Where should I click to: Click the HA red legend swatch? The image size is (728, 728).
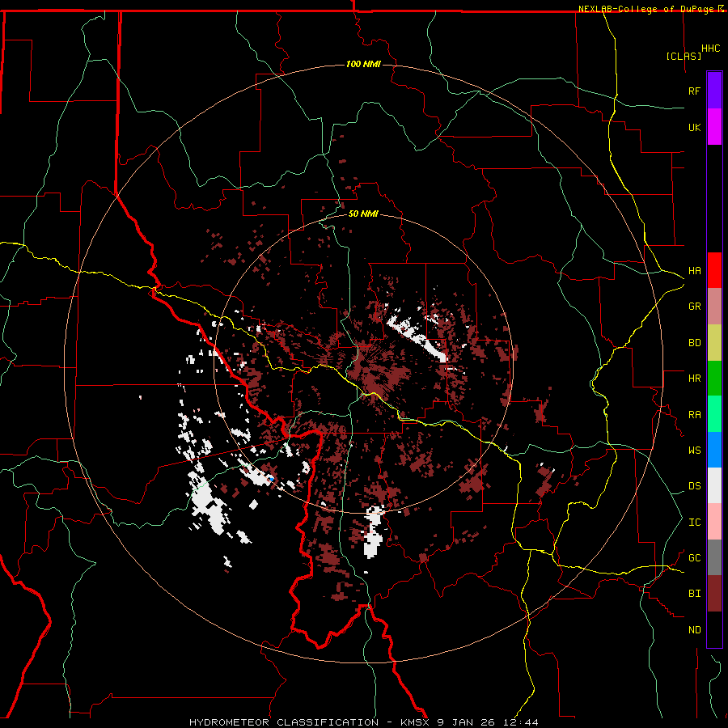point(714,270)
